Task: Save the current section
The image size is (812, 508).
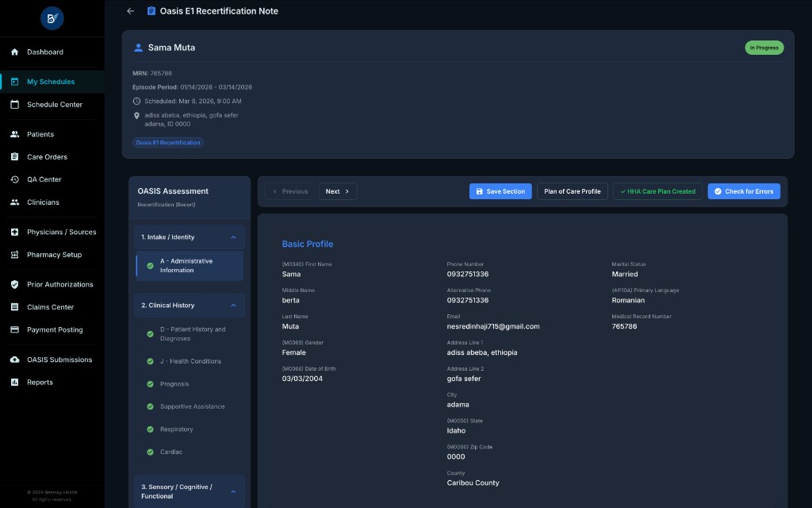Action: point(500,191)
